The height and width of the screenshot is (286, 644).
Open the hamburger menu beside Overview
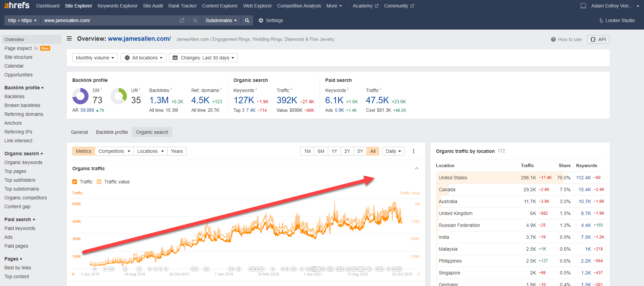(69, 39)
